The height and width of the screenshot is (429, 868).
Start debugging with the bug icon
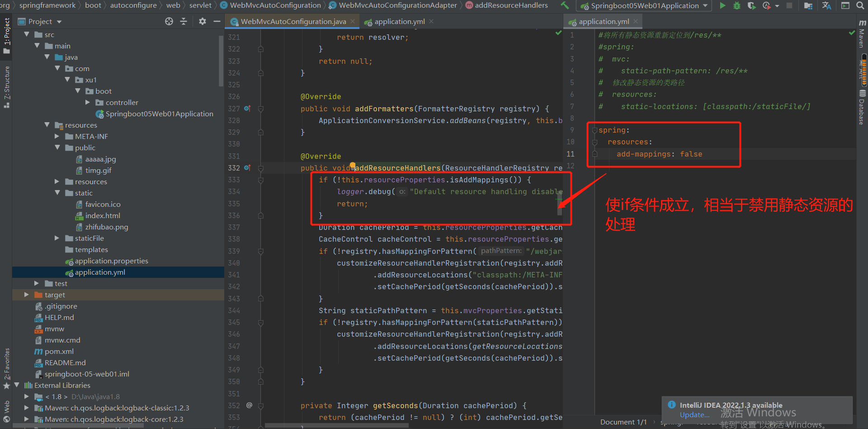click(x=737, y=5)
